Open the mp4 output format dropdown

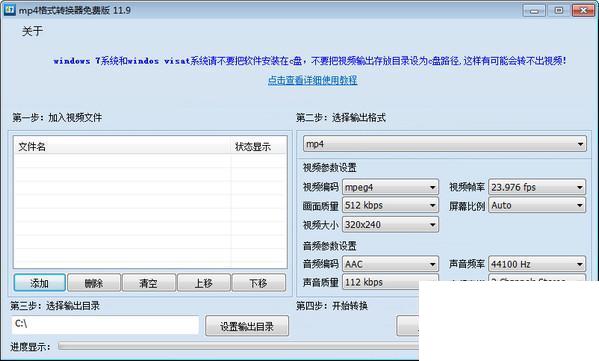point(445,144)
